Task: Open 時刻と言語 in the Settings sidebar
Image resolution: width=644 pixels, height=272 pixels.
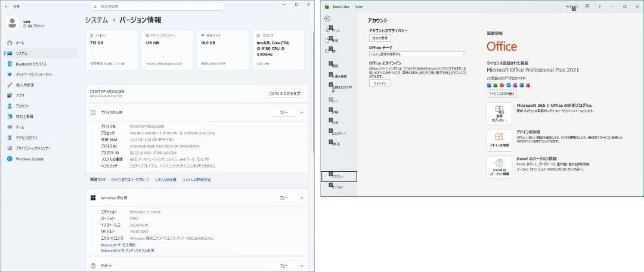Action: coord(41,117)
